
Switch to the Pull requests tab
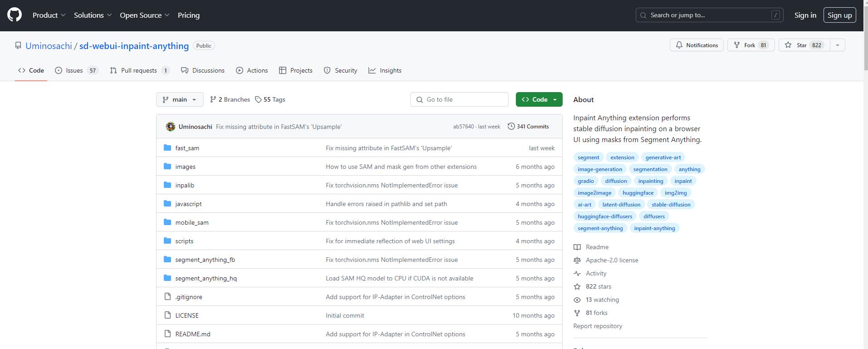(140, 70)
